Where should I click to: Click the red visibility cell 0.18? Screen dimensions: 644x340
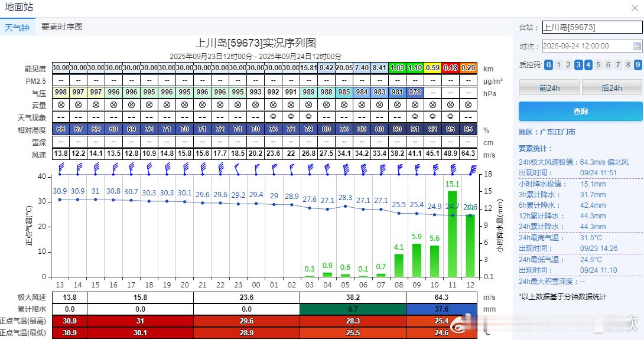(451, 68)
